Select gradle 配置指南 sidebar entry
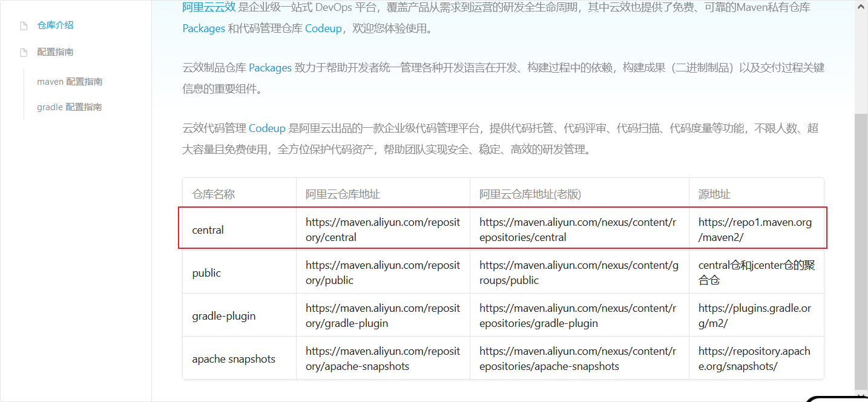The width and height of the screenshot is (868, 402). pyautogui.click(x=70, y=107)
